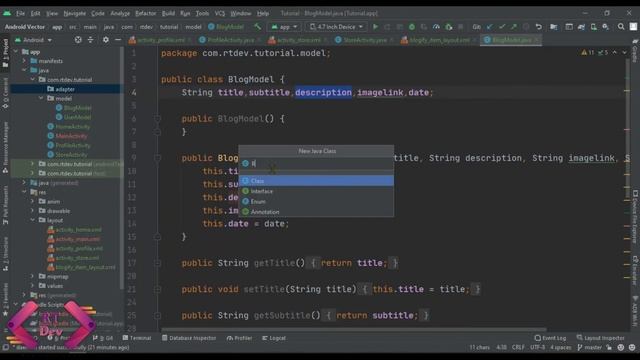Click the Git push arrow icon
Screen dimensions: 640x360
point(514,27)
